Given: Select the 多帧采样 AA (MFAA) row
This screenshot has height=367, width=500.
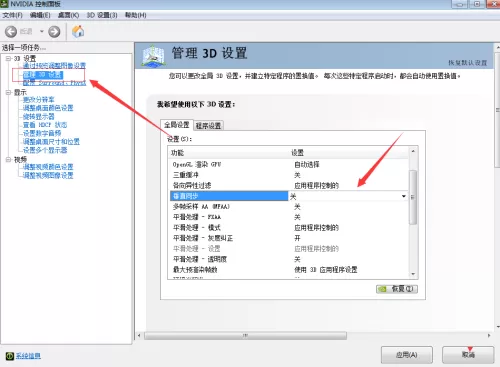Looking at the screenshot, I should click(x=289, y=207).
